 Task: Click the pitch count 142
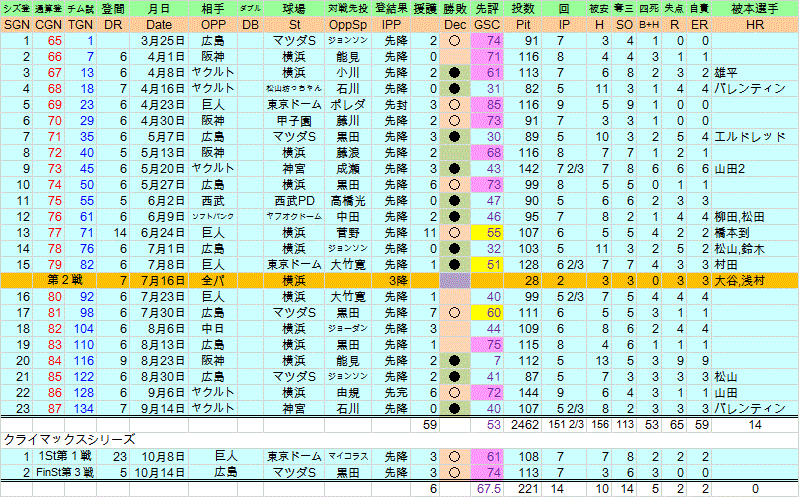coord(528,169)
